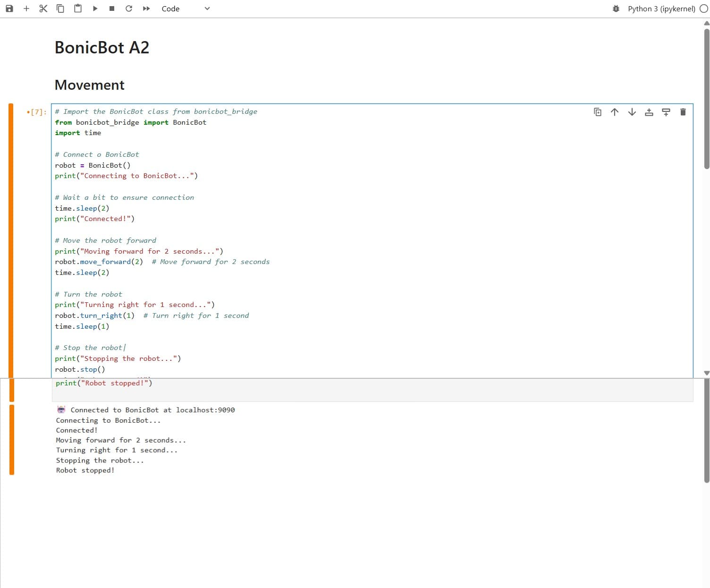Run the selected cell

pos(95,8)
